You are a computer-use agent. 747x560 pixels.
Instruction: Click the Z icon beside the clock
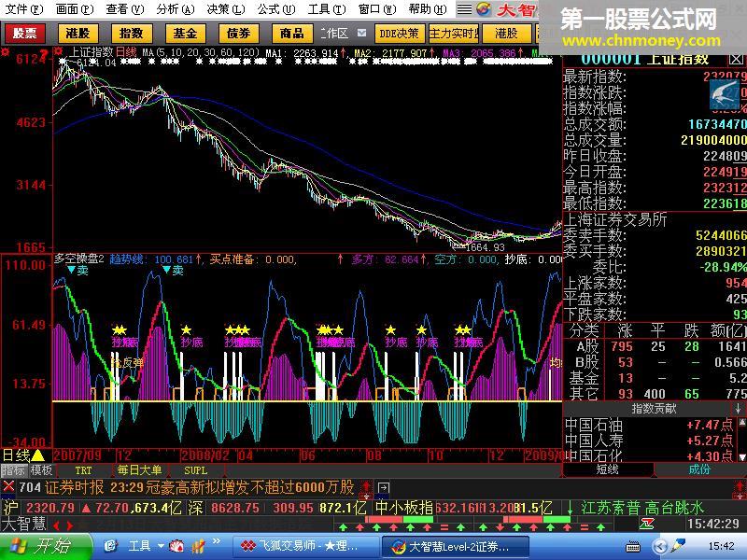coord(646,525)
